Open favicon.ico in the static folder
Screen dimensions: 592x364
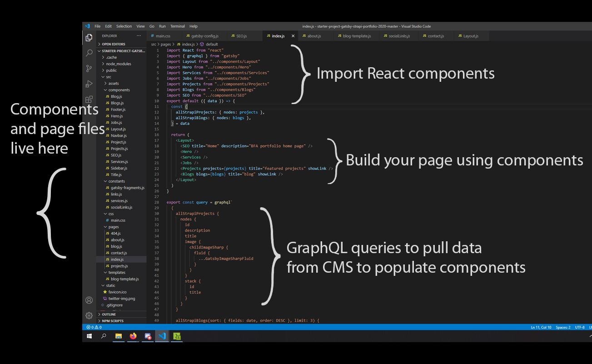click(x=121, y=292)
